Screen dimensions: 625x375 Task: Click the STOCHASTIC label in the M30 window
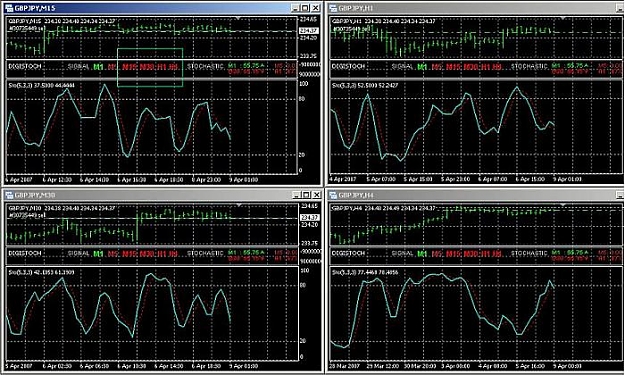(x=205, y=253)
